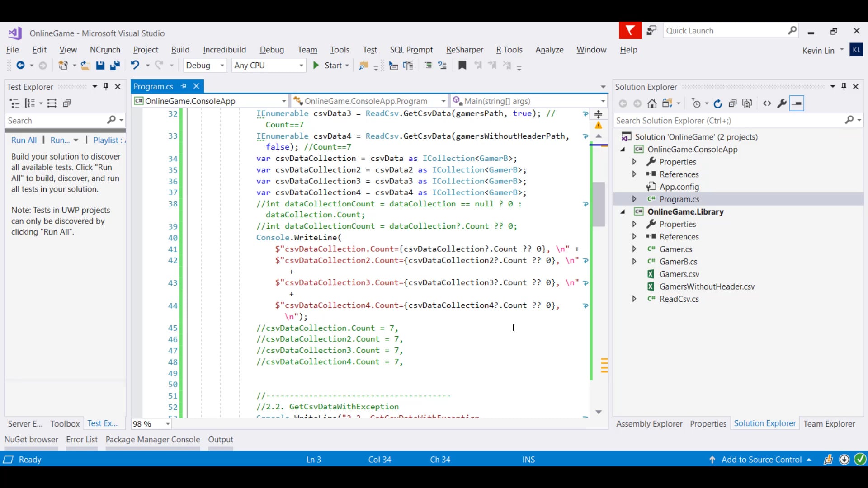This screenshot has width=868, height=488.
Task: Toggle the pin on Program.cs tab
Action: (184, 86)
